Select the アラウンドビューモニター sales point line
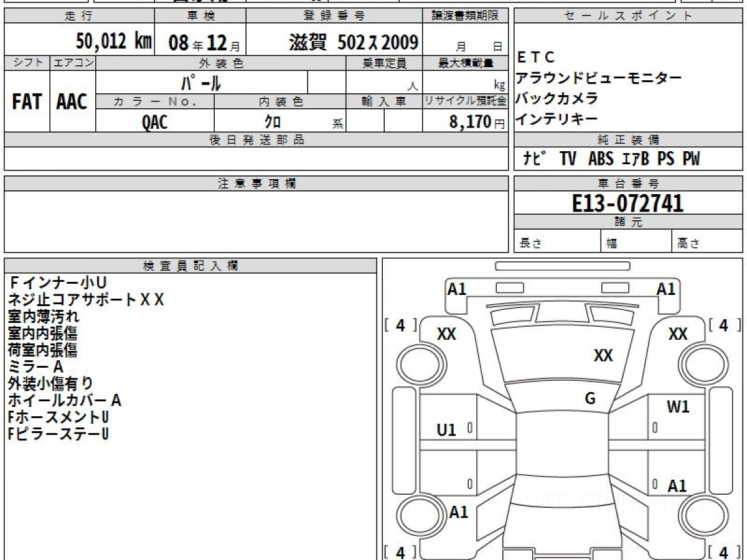747x560 pixels. pos(598,78)
